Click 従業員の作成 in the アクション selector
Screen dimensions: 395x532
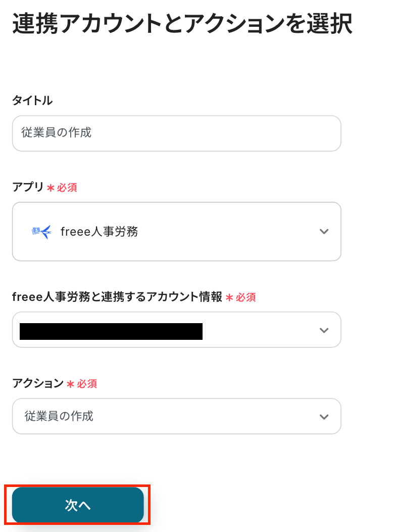click(x=59, y=416)
